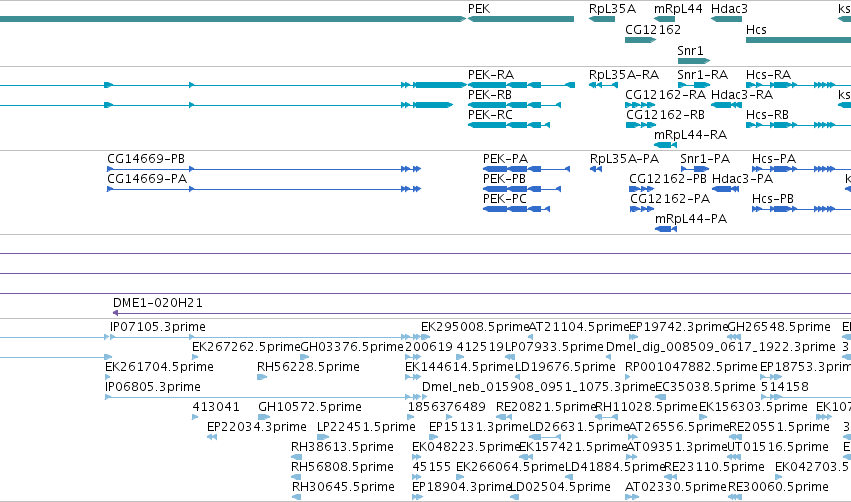Click the blue glyph beneath mRpL44-PA
Image resolution: width=851 pixels, height=502 pixels.
666,229
